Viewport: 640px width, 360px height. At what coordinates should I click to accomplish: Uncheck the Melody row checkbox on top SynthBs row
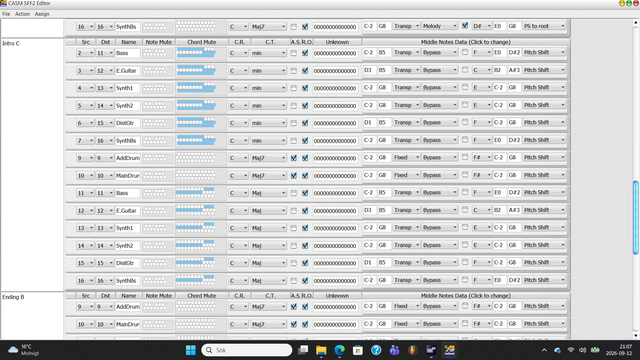(x=465, y=25)
